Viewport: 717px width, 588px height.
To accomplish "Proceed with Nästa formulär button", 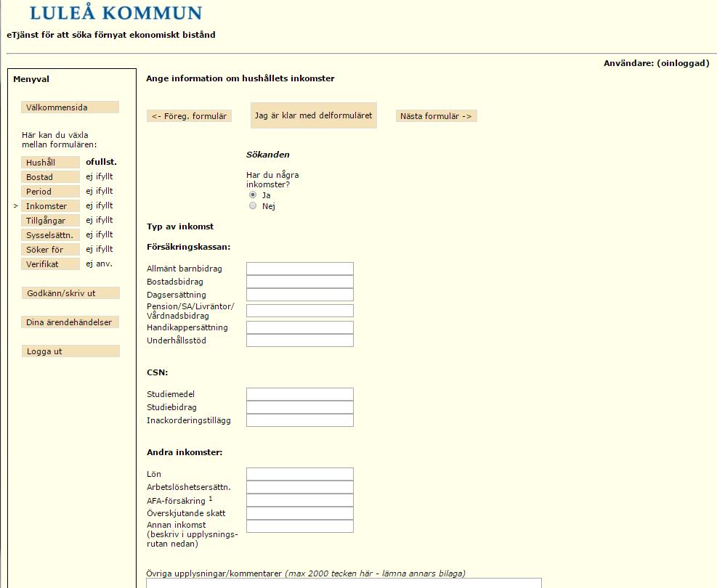I will coord(437,116).
